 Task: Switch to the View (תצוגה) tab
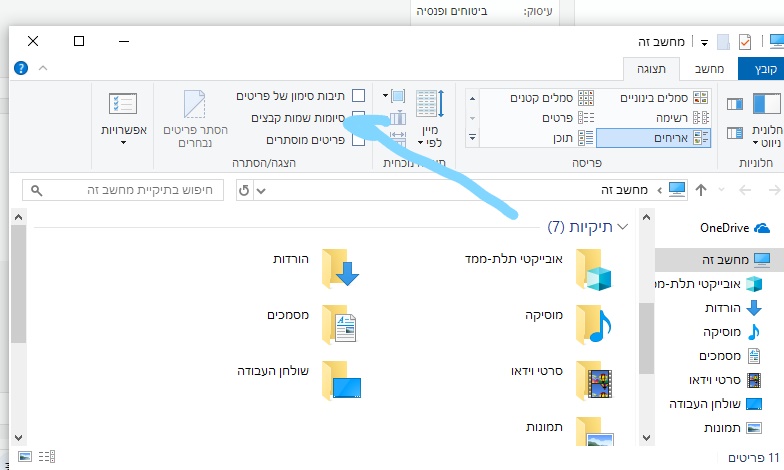651,69
